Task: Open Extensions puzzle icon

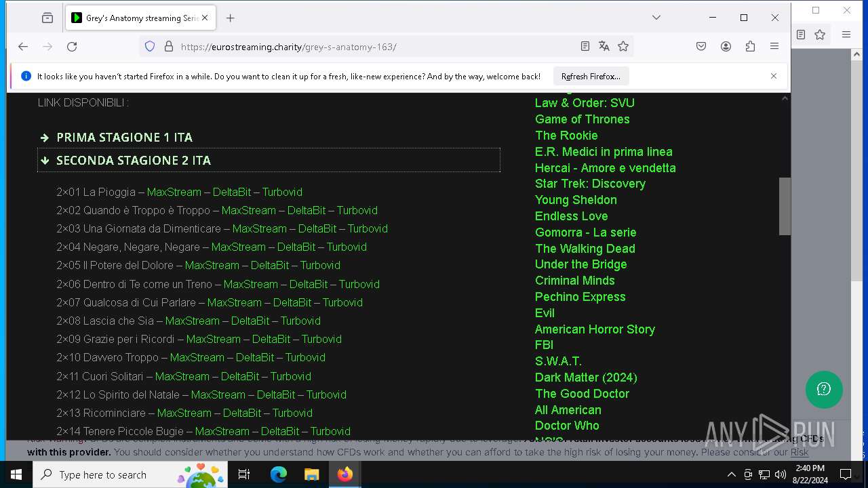Action: point(750,47)
